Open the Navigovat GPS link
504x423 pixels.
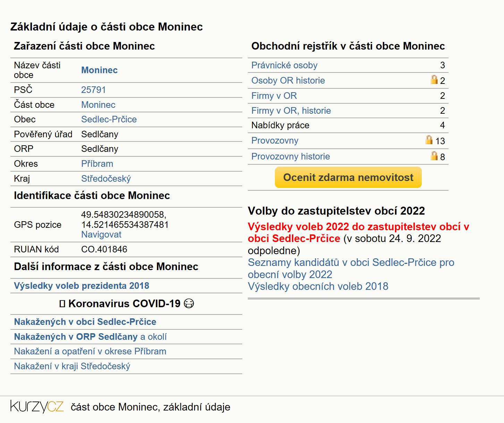click(101, 235)
